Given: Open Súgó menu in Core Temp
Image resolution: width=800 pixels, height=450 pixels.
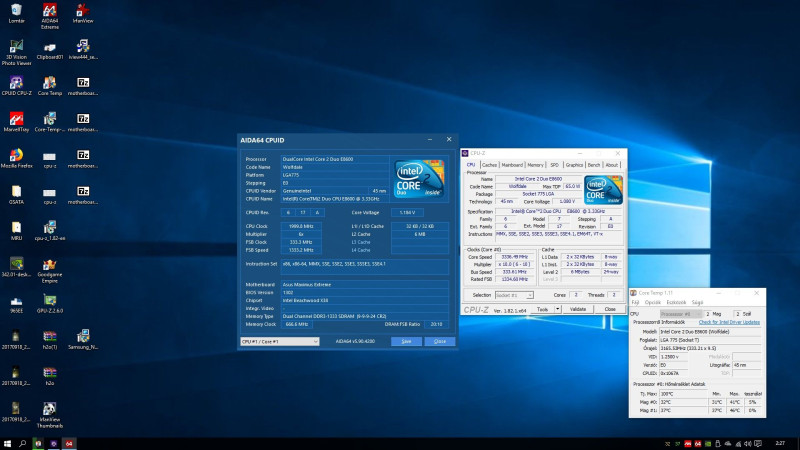Looking at the screenshot, I should pos(697,303).
